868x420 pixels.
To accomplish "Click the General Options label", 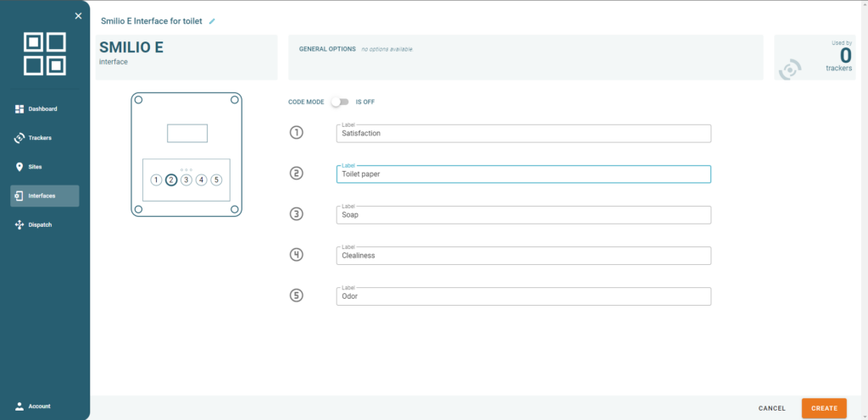I will point(327,48).
